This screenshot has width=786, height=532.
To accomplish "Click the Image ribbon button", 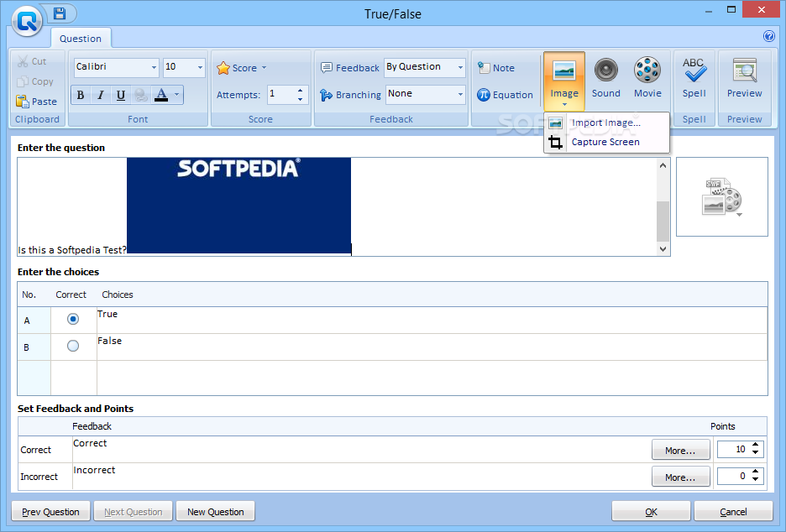I will (564, 81).
